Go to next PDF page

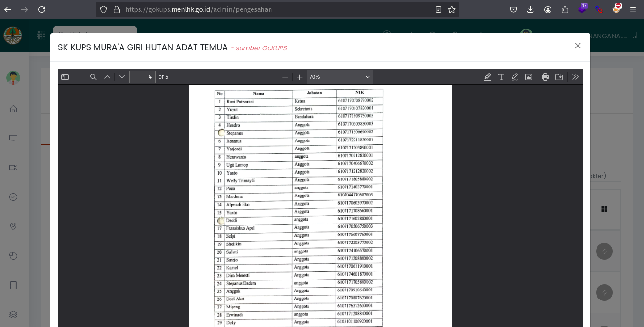point(122,77)
